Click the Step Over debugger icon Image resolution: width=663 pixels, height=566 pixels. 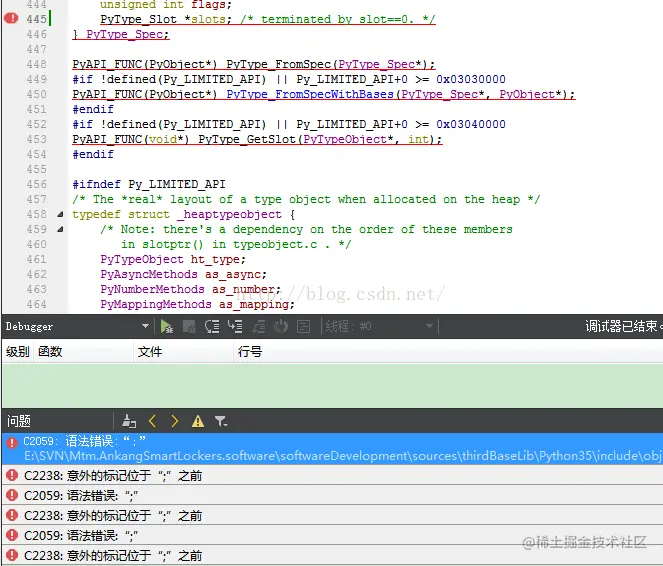pyautogui.click(x=212, y=326)
